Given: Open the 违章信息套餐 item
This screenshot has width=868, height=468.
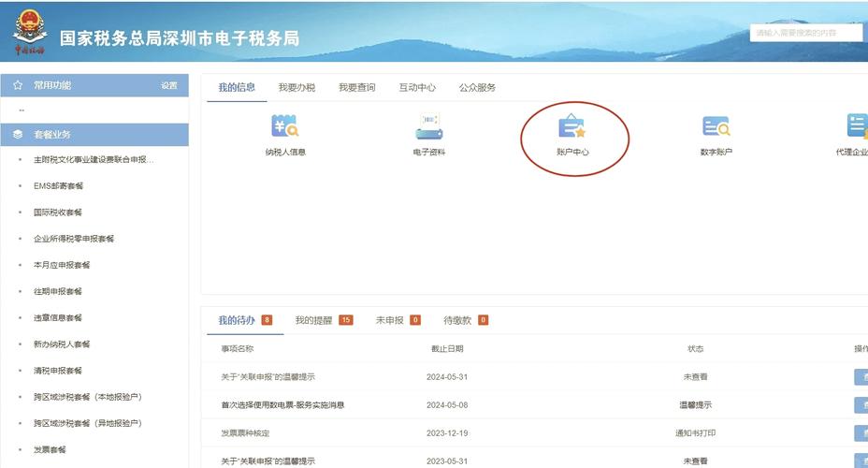Looking at the screenshot, I should 58,318.
